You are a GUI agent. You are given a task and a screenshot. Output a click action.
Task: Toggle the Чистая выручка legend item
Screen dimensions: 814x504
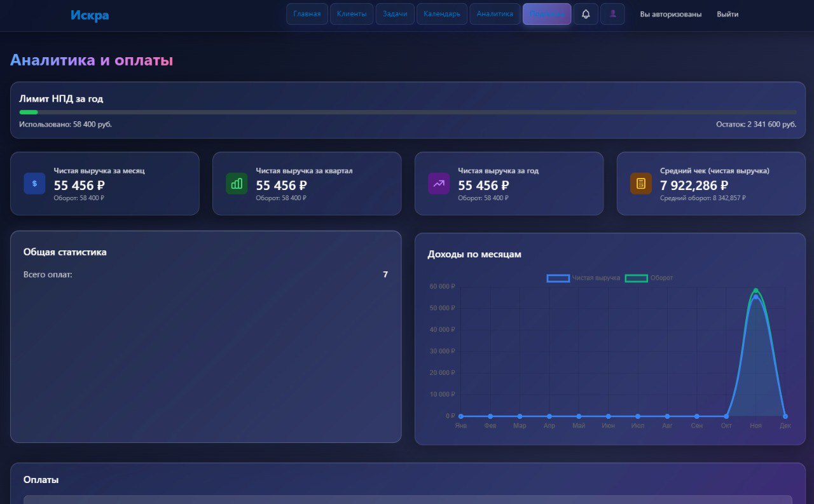click(583, 278)
